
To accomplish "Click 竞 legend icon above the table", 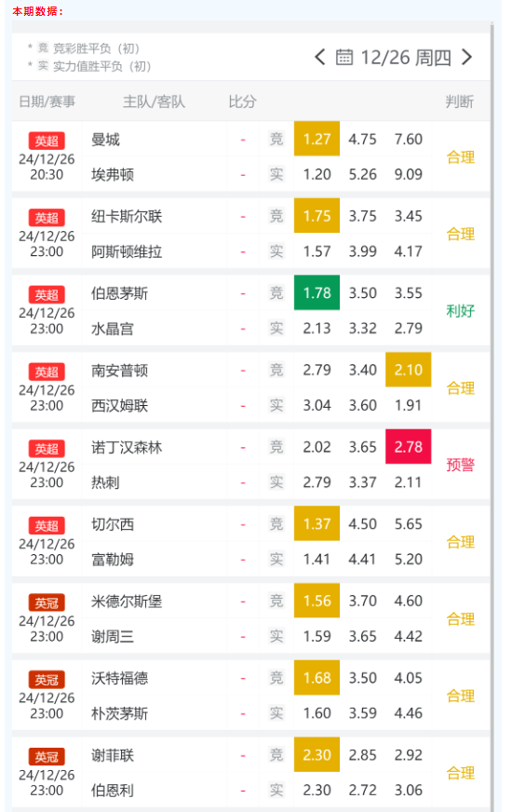I will pos(43,48).
